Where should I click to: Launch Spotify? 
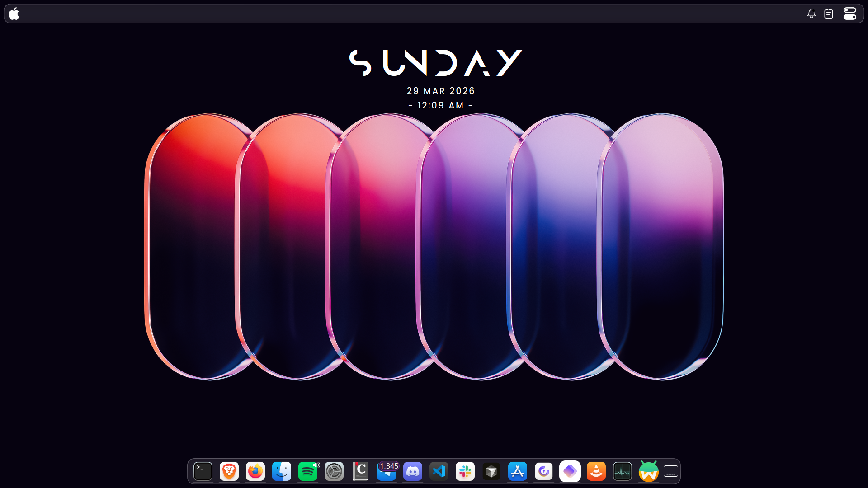307,471
